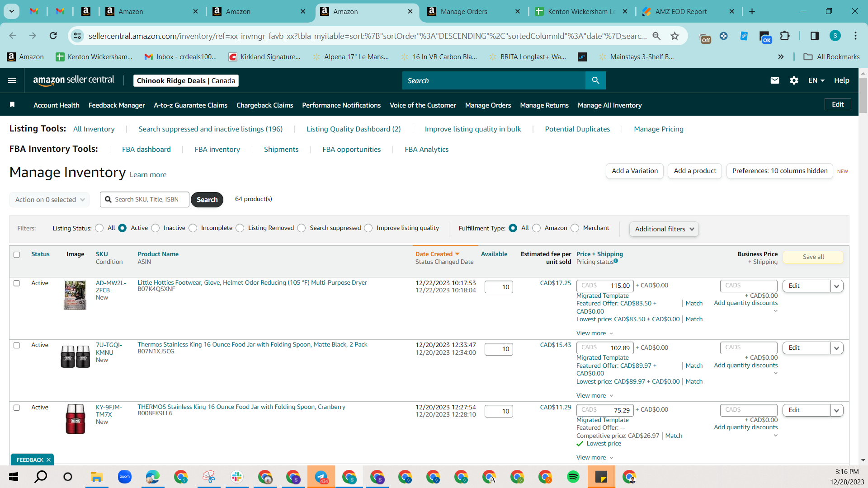Reload the page with browser refresh icon

pyautogui.click(x=53, y=36)
